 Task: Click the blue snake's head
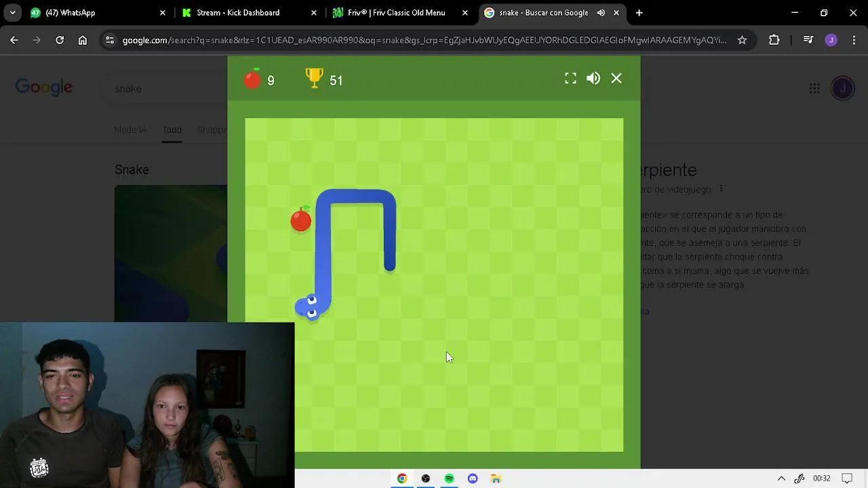tap(308, 307)
